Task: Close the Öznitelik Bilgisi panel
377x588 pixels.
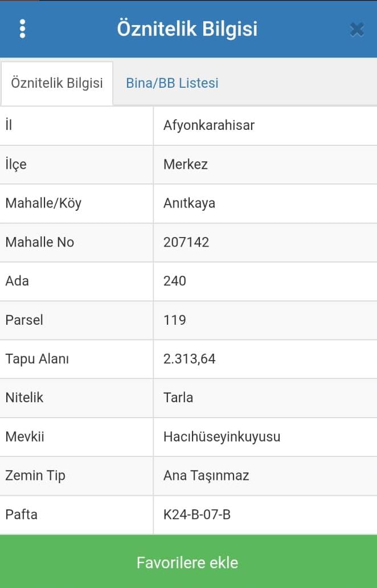Action: click(x=356, y=29)
